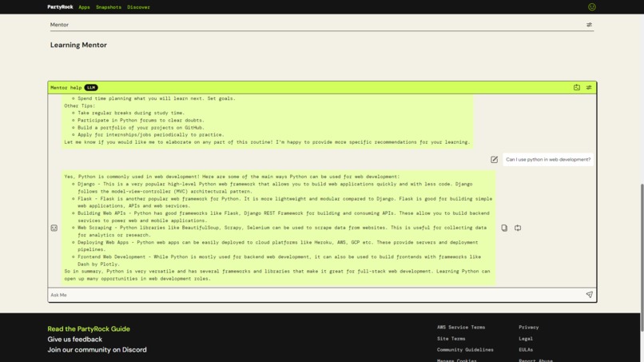The width and height of the screenshot is (644, 362).
Task: Click the bot avatar icon beside response
Action: point(54,228)
